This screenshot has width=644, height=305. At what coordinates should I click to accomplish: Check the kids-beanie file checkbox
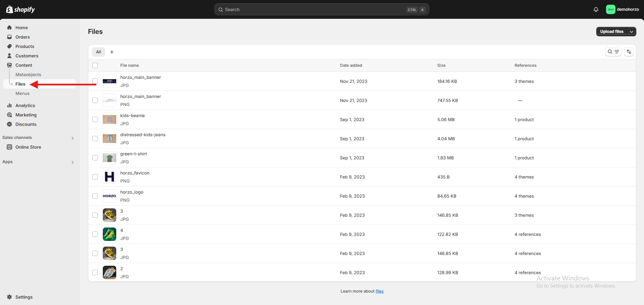[95, 119]
